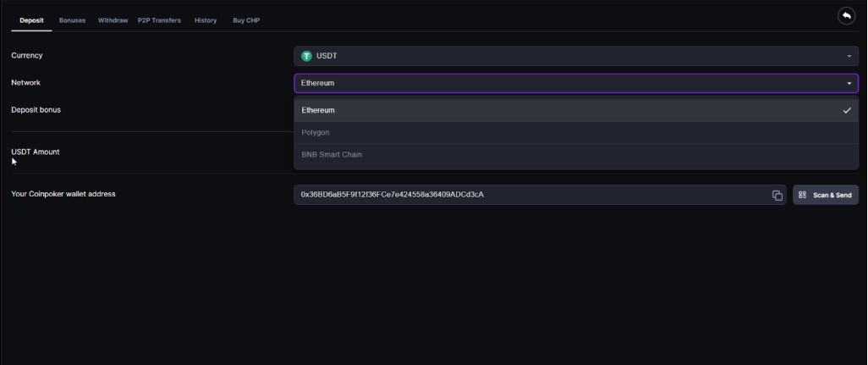Select the Deposit tab

tap(32, 20)
